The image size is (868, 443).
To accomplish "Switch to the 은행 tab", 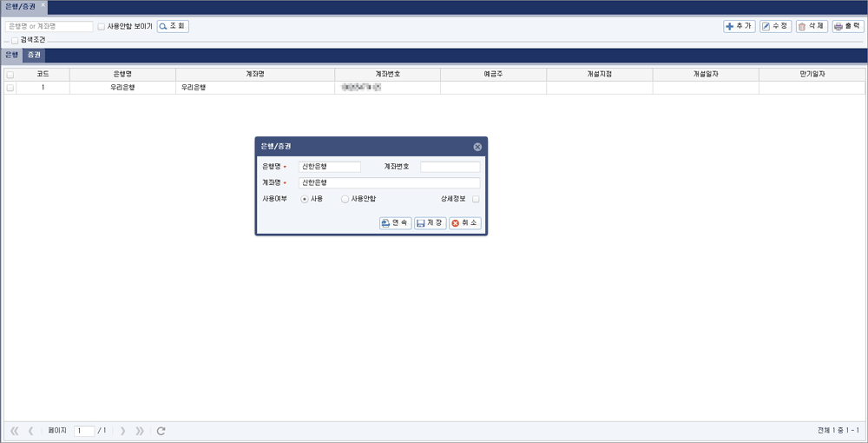I will tap(11, 55).
